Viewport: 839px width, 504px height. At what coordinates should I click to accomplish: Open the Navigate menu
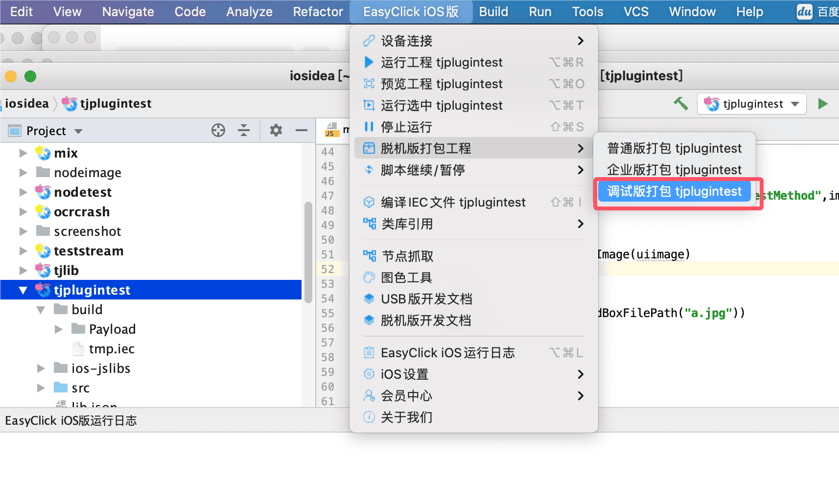click(128, 12)
